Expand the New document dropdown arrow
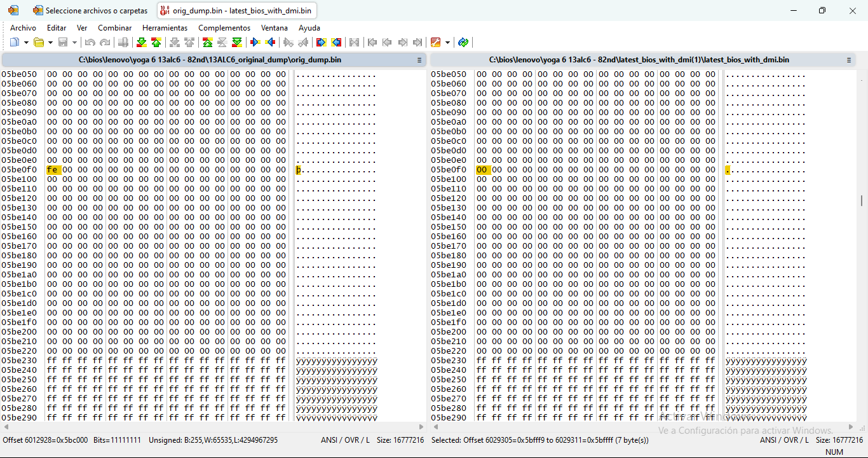 click(26, 43)
